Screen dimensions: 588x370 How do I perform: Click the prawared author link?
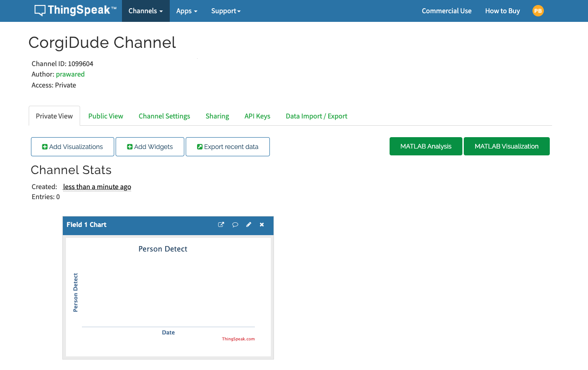point(70,74)
